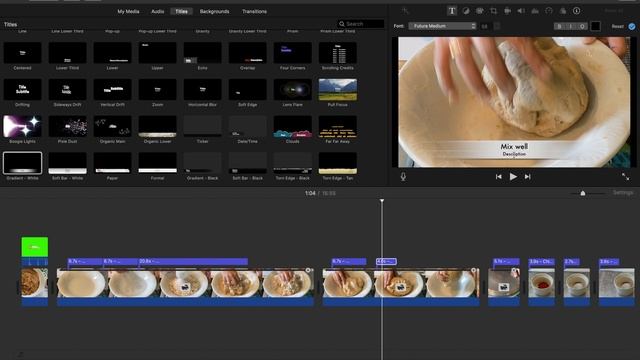640x360 pixels.
Task: Switch to Titles tab
Action: tap(181, 11)
